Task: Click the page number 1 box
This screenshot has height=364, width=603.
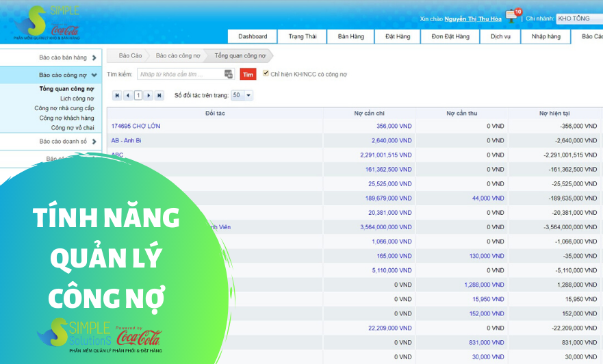Action: tap(138, 95)
